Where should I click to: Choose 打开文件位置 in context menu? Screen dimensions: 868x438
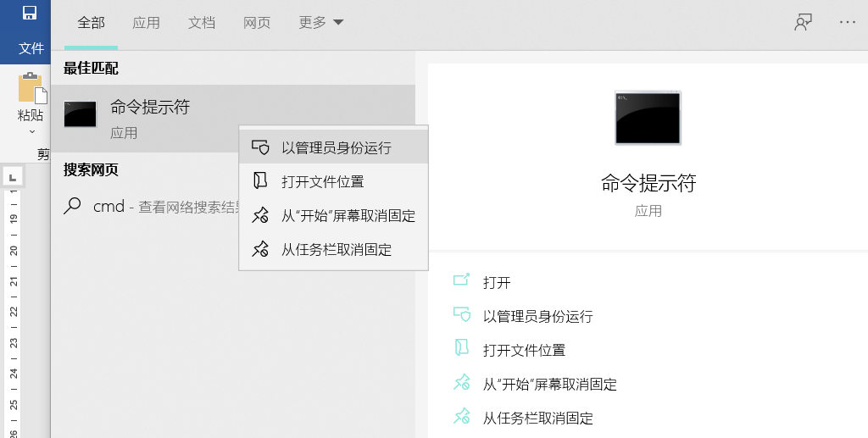click(x=333, y=181)
